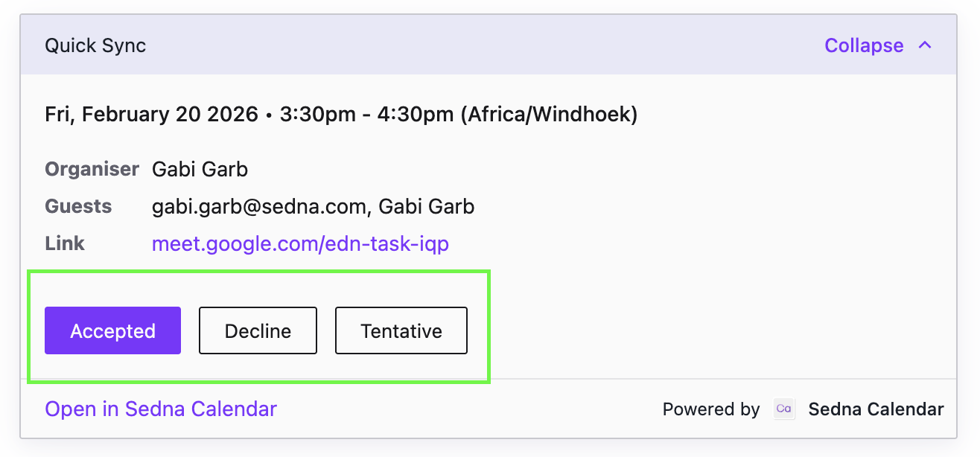
Task: Open the meet.google.com/edn-task-iqp link
Action: click(300, 243)
